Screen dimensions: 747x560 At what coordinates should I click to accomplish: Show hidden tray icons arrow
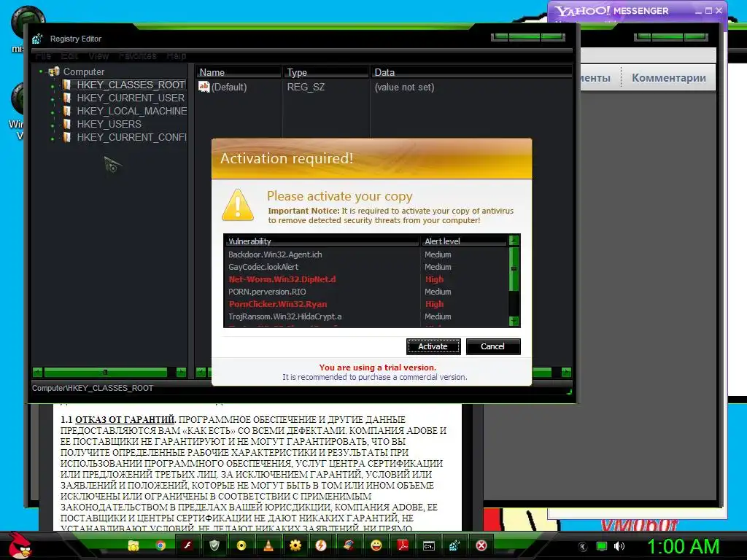coord(583,546)
